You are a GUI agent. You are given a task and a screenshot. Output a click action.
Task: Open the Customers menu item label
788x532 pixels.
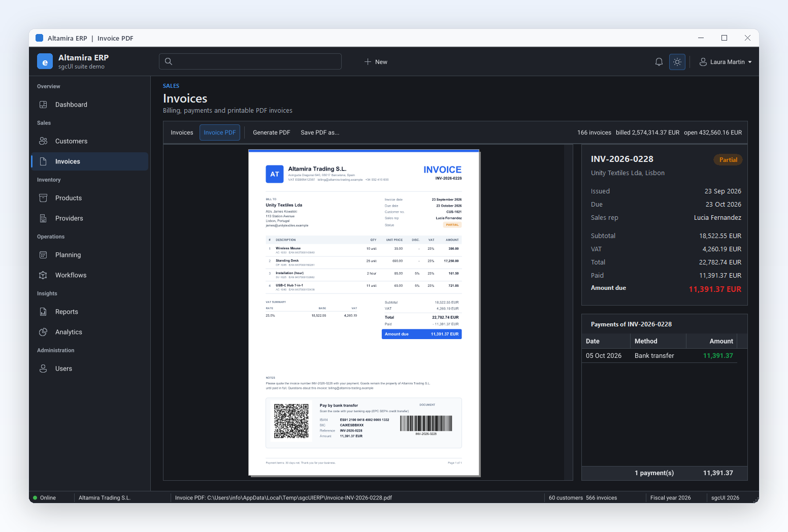(x=71, y=141)
